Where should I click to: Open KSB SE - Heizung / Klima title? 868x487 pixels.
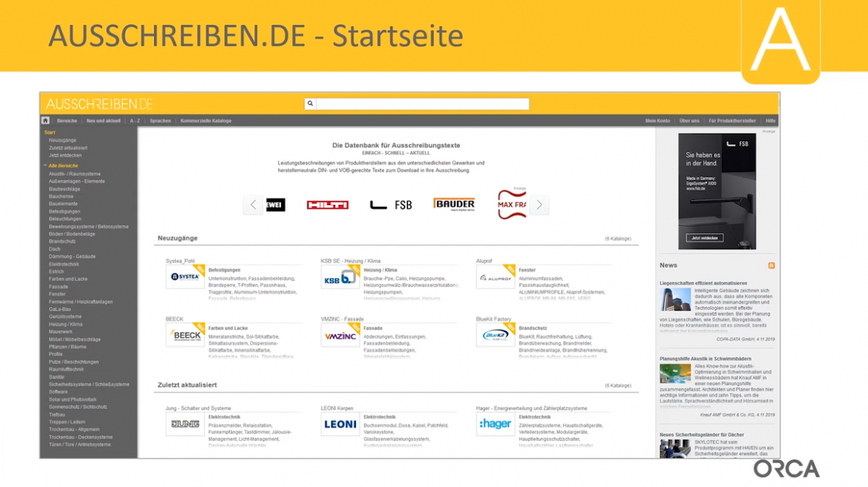[350, 261]
